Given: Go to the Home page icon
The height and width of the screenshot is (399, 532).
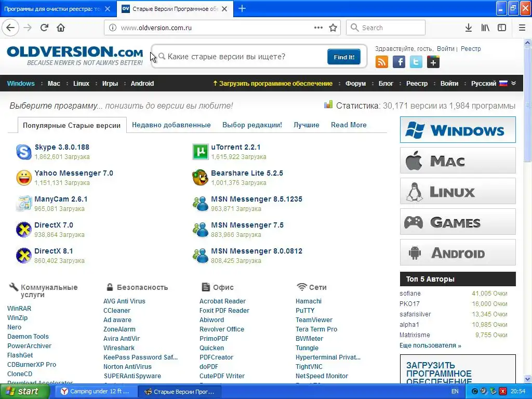Looking at the screenshot, I should coord(61,28).
